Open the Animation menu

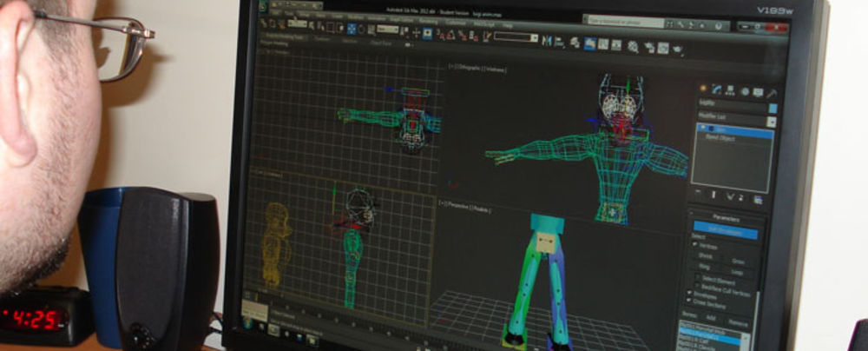377,18
